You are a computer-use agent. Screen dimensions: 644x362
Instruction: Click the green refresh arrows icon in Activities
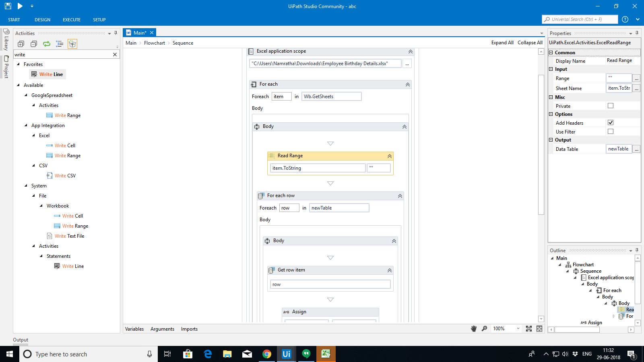click(47, 44)
